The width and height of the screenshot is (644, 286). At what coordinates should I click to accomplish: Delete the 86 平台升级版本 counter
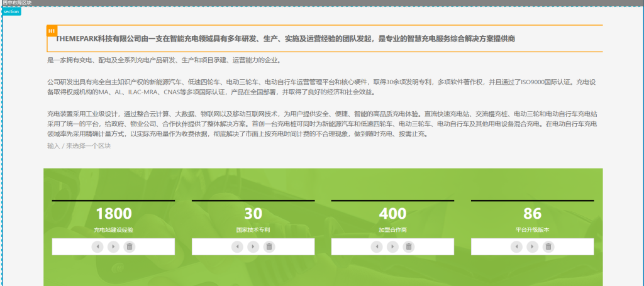(x=548, y=246)
